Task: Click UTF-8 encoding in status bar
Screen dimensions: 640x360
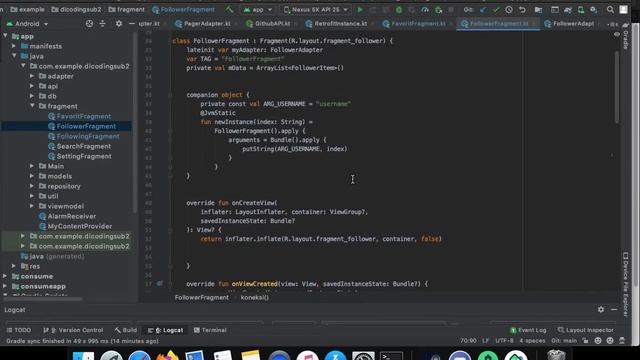Action: (504, 340)
